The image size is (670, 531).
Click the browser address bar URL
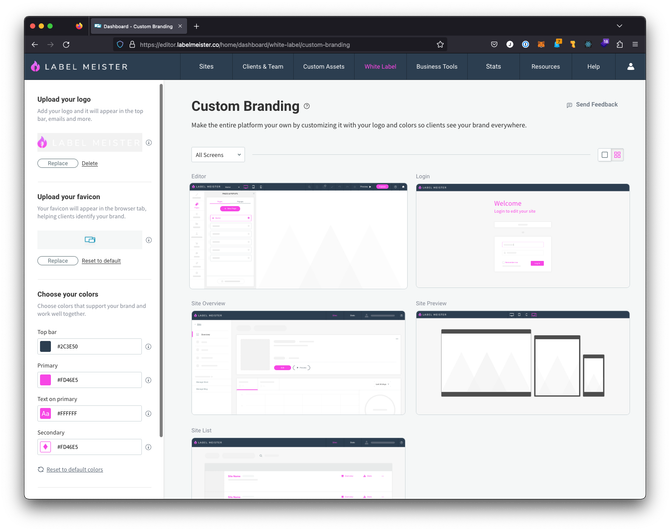[245, 45]
